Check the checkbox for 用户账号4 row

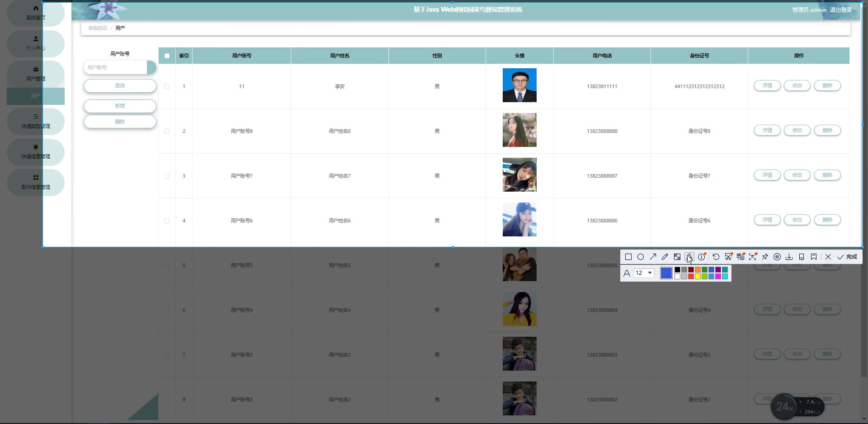pos(167,310)
